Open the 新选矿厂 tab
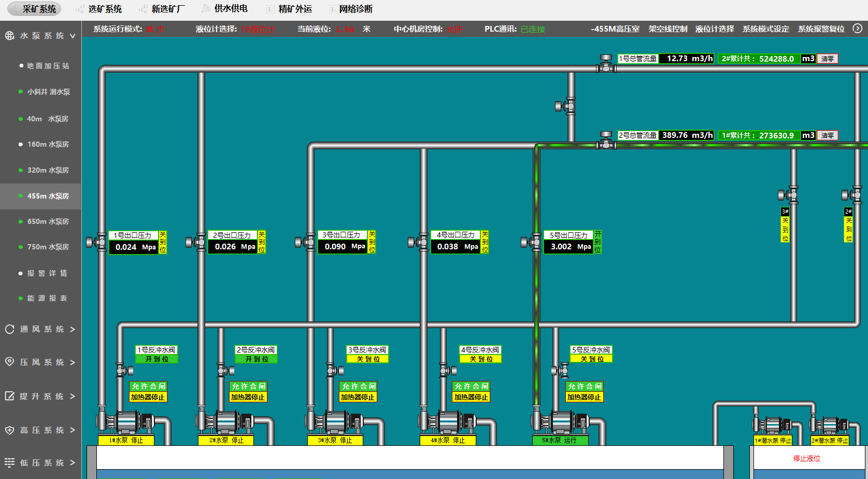 162,9
